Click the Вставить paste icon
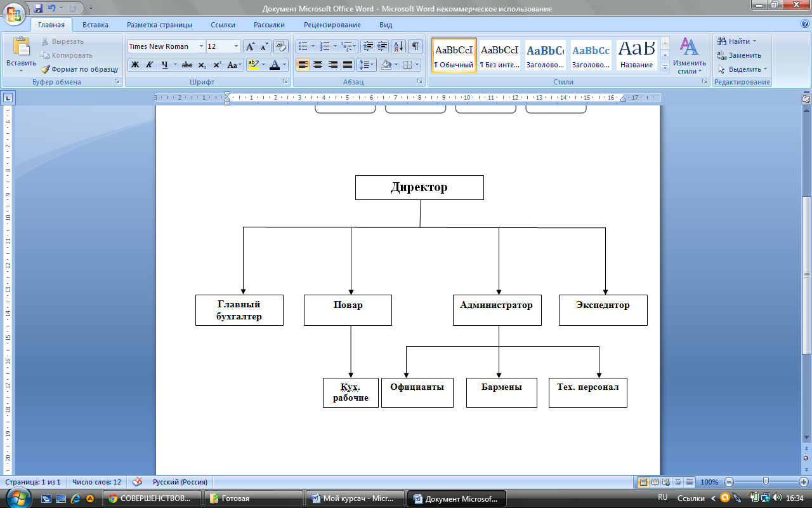 tap(21, 47)
